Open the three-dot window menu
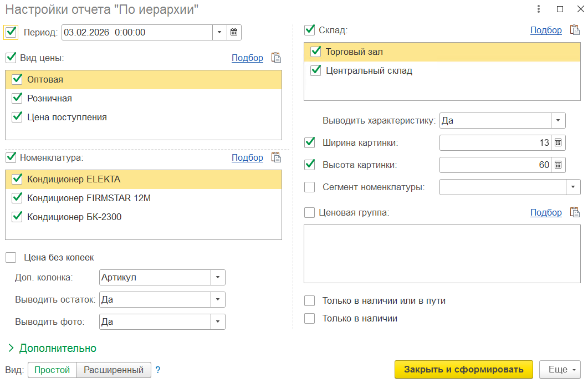 pos(539,9)
